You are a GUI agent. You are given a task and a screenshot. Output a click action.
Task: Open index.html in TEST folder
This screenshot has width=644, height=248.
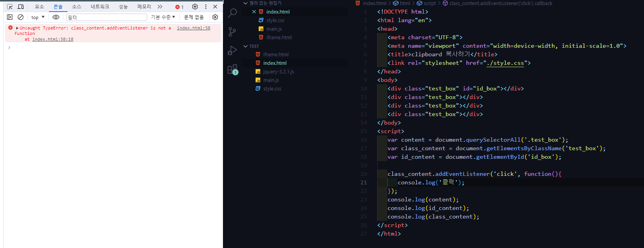click(x=275, y=63)
